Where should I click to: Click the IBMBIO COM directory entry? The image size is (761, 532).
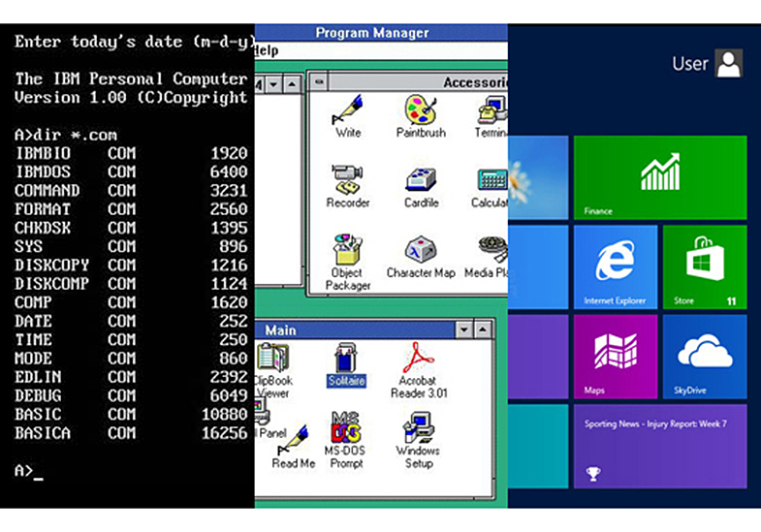click(x=131, y=153)
